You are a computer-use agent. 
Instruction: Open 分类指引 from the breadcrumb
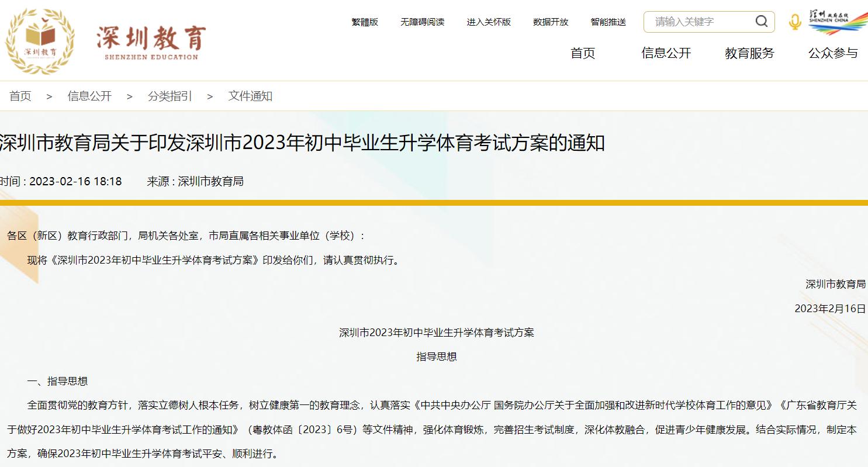(169, 96)
